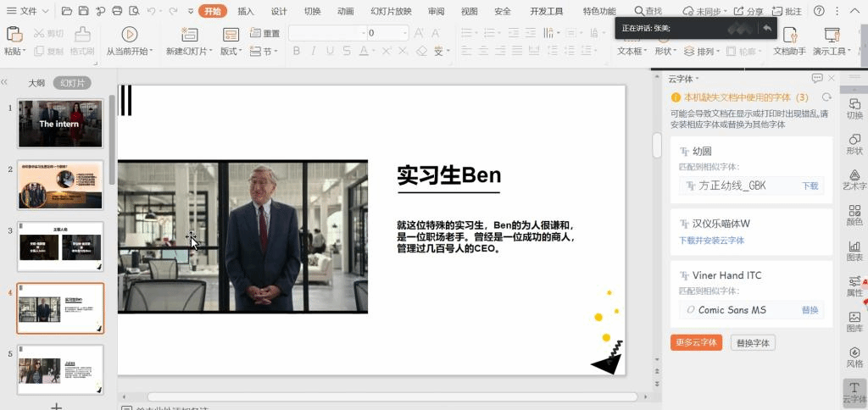Screen dimensions: 868x410
Task: Click the print icon in quick access bar
Action: [x=117, y=11]
